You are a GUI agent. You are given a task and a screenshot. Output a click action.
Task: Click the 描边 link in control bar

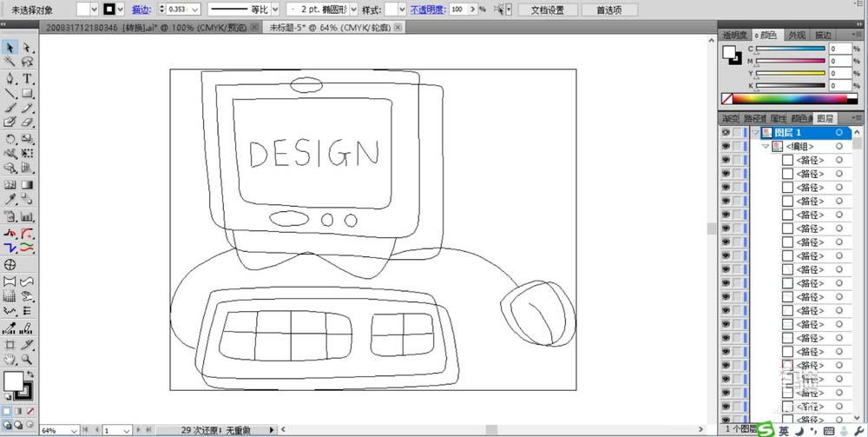tap(140, 10)
